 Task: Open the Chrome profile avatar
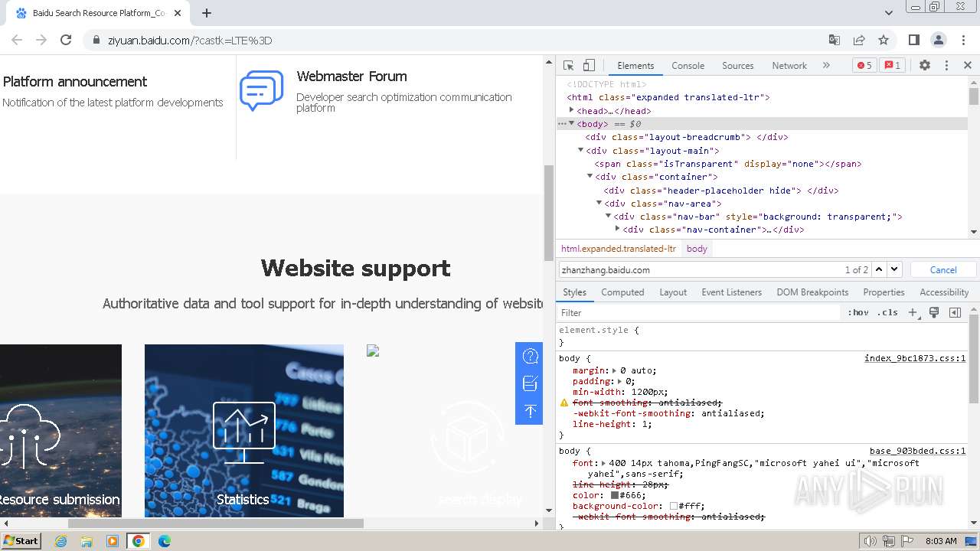(939, 40)
